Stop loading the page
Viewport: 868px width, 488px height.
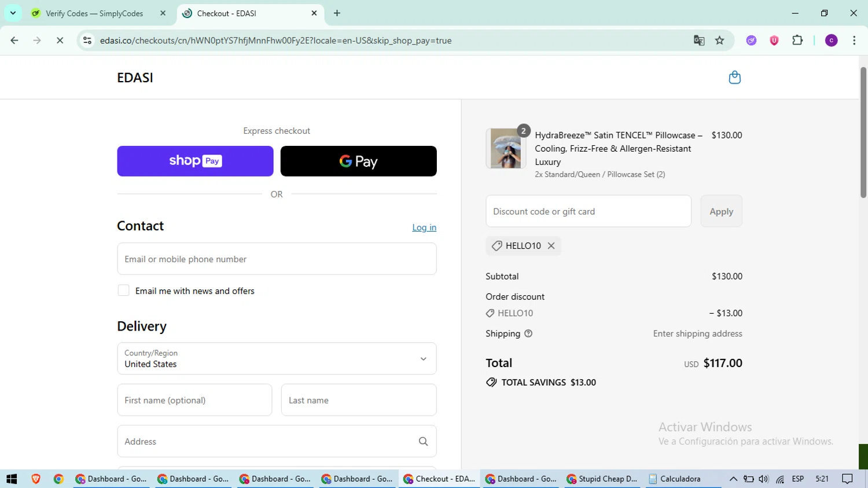[60, 41]
